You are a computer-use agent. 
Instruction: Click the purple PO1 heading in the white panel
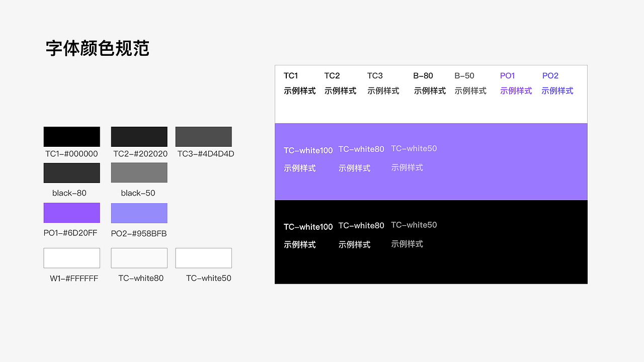coord(508,76)
